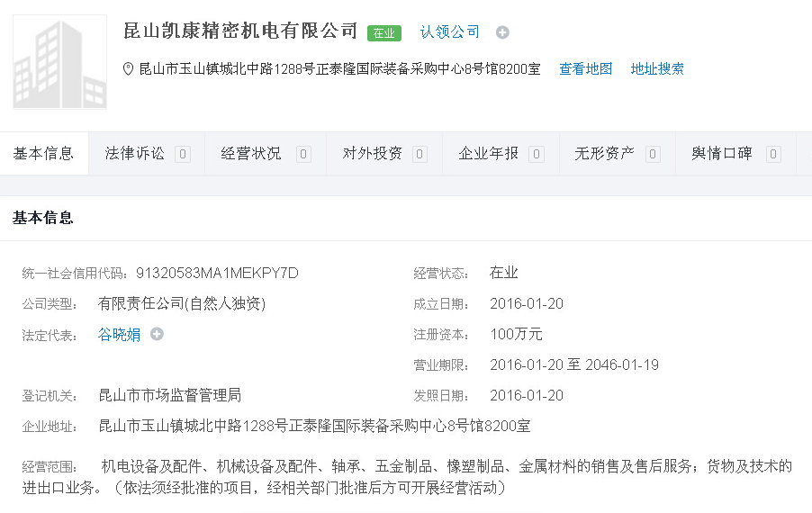Click the plus icon next to 谷晓娟
This screenshot has width=812, height=513.
pyautogui.click(x=157, y=334)
